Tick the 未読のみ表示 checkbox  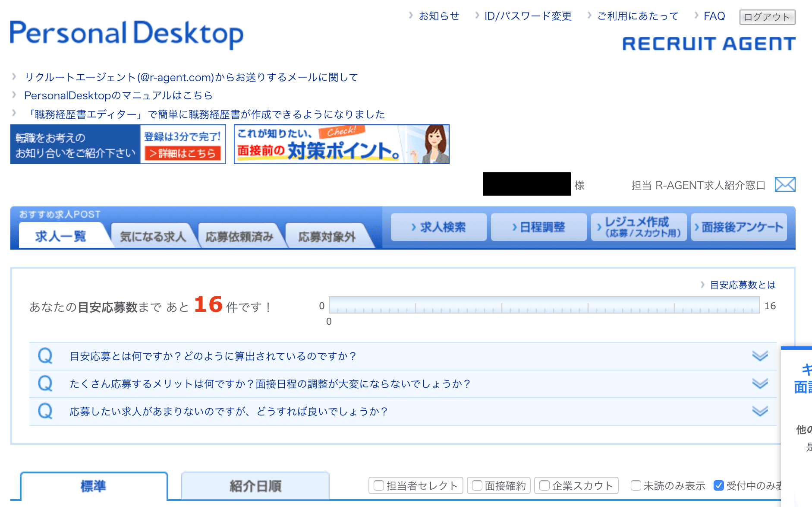(x=636, y=485)
